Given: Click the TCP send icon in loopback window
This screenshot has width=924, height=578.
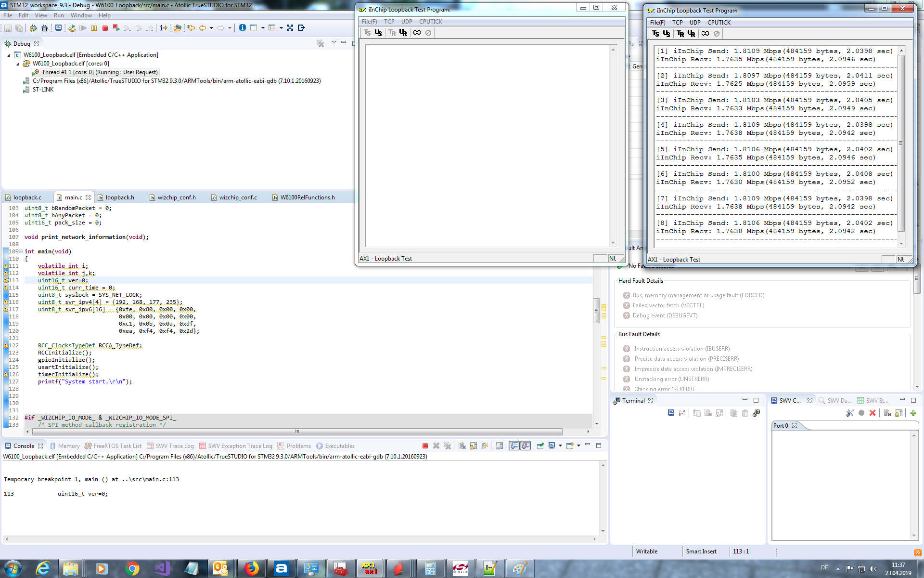Looking at the screenshot, I should (655, 34).
